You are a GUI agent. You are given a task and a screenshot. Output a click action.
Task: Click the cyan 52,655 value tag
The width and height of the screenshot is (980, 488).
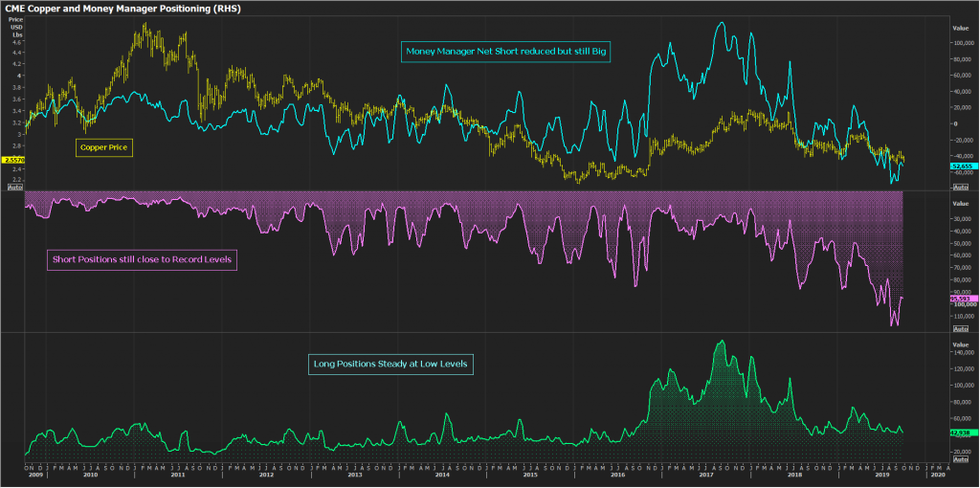(x=961, y=166)
